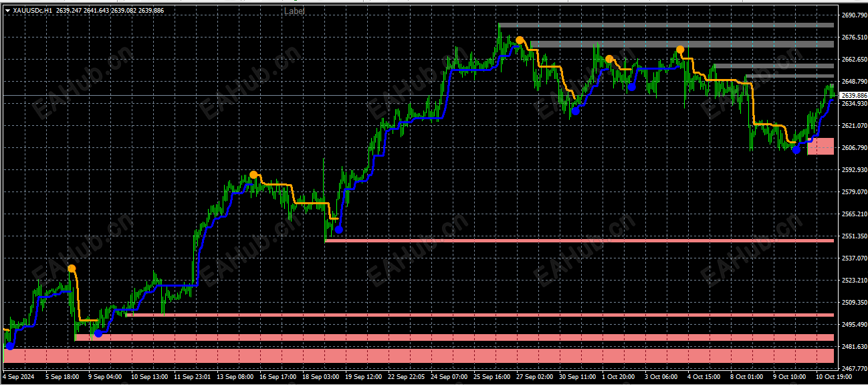Screen dimensions: 868x385
Task: Click the 2676.510 price axis label
Action: point(854,37)
